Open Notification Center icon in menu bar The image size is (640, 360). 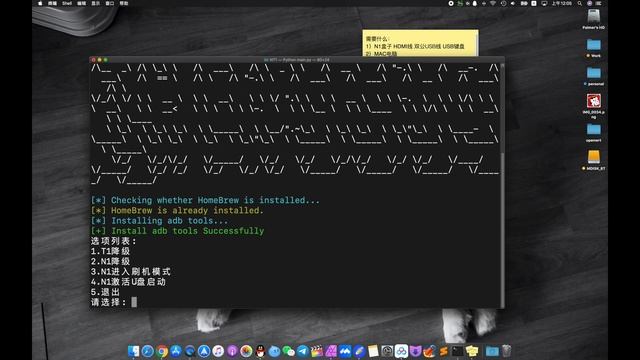[x=599, y=3]
